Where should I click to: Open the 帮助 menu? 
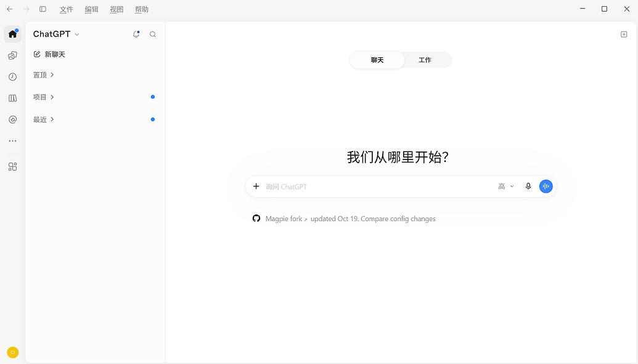(142, 9)
